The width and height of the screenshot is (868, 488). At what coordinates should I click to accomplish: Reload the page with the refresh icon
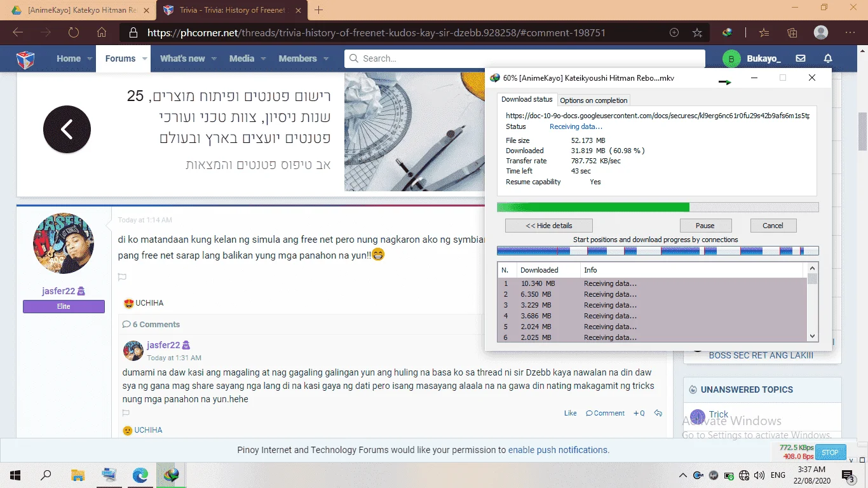[x=74, y=32]
